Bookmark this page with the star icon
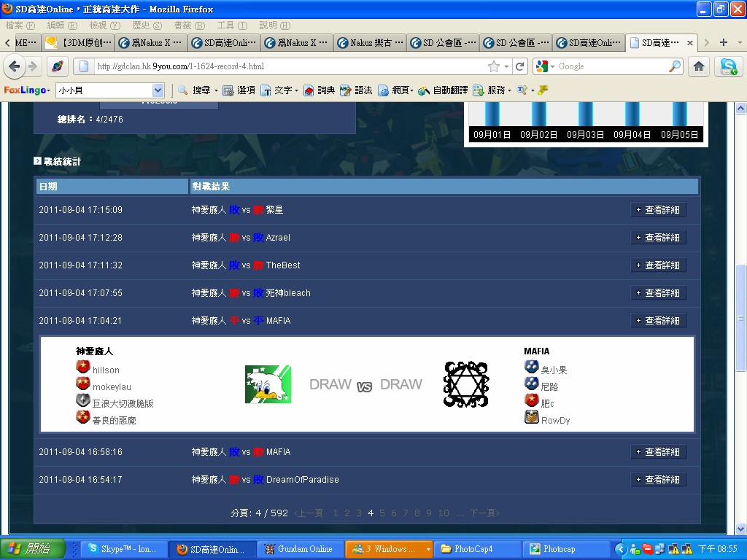The width and height of the screenshot is (747, 560). [494, 66]
